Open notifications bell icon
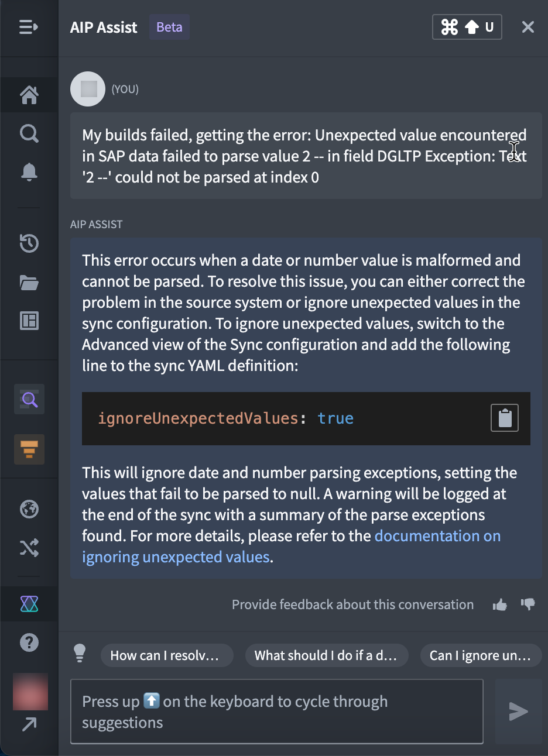Image resolution: width=548 pixels, height=756 pixels. [x=29, y=172]
